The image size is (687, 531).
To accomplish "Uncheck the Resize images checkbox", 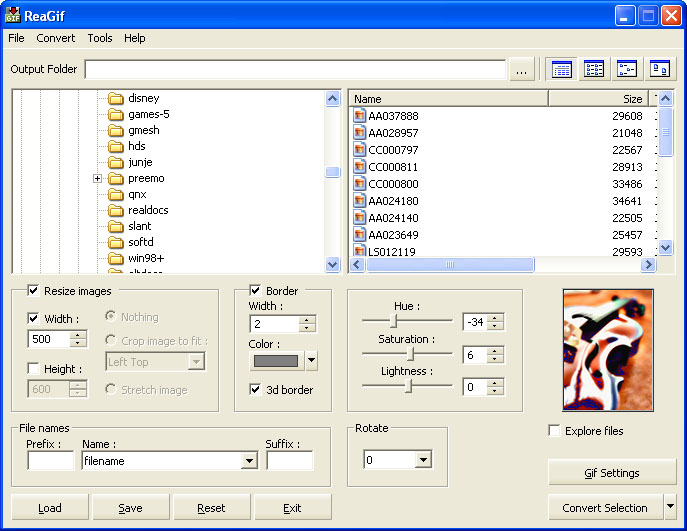I will pos(34,291).
